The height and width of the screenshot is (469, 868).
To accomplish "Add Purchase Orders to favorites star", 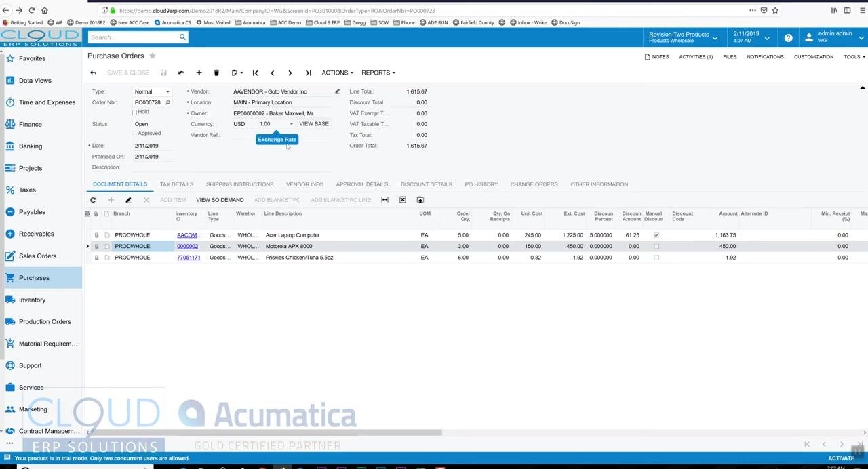I will [x=153, y=56].
